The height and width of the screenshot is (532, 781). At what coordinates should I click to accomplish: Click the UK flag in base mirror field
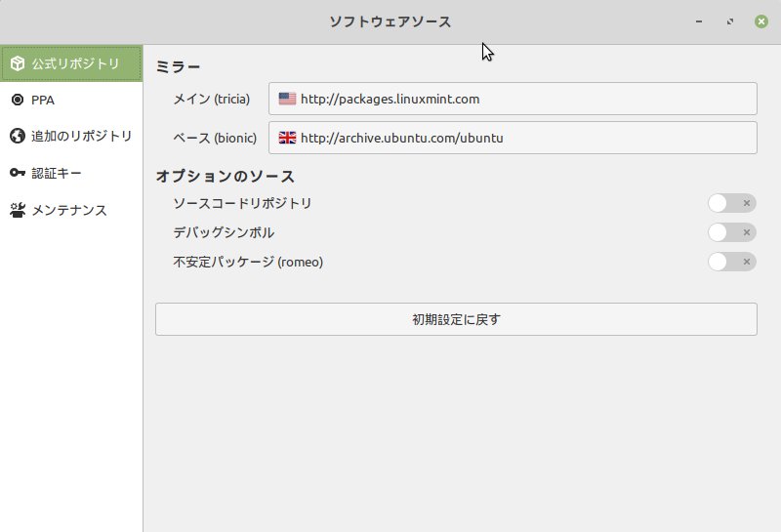287,138
